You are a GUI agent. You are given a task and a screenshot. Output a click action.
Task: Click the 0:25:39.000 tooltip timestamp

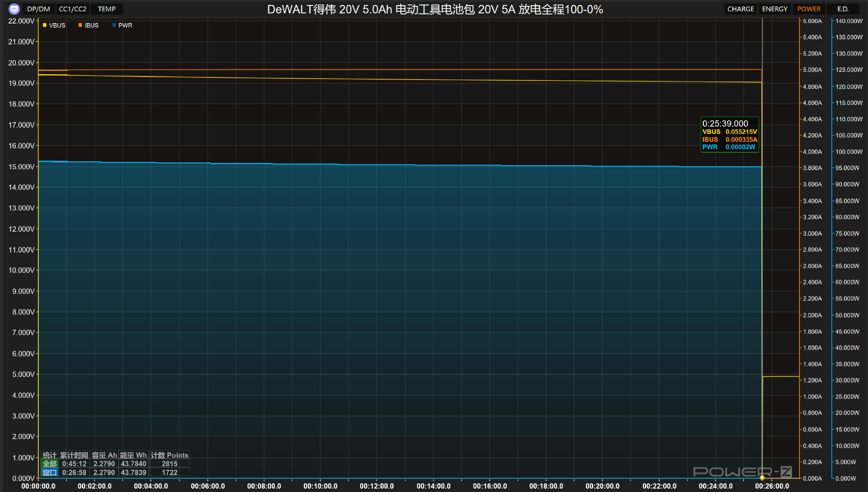tap(725, 123)
